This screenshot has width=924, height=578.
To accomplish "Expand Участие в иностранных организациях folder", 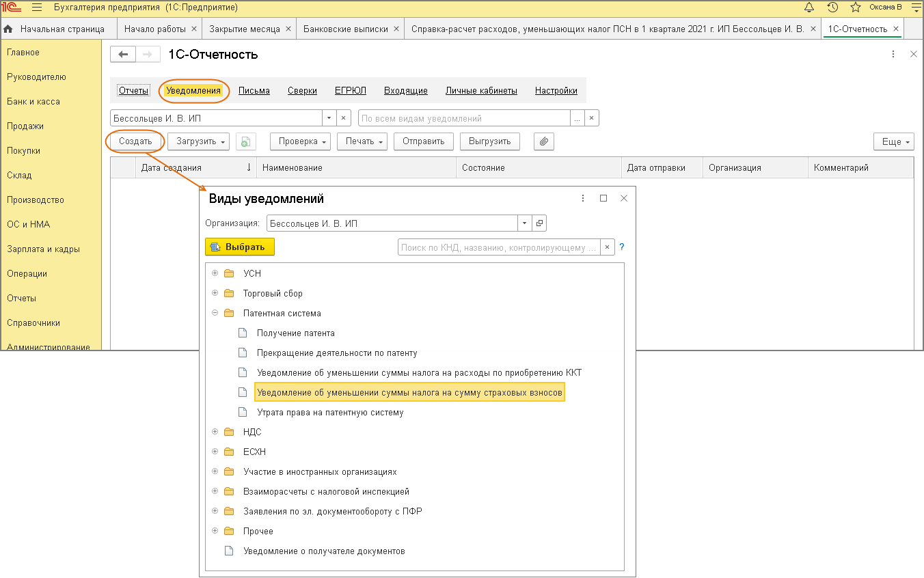I will click(x=215, y=471).
